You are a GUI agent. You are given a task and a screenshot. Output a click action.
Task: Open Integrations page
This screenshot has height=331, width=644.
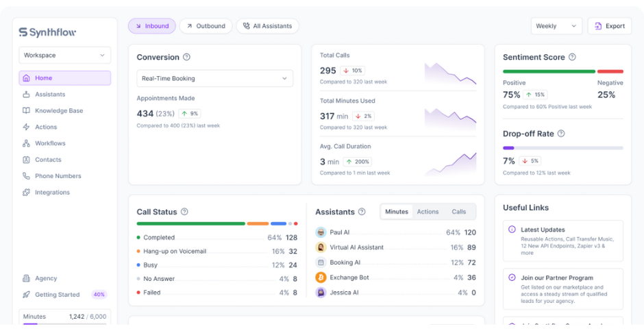point(65,192)
